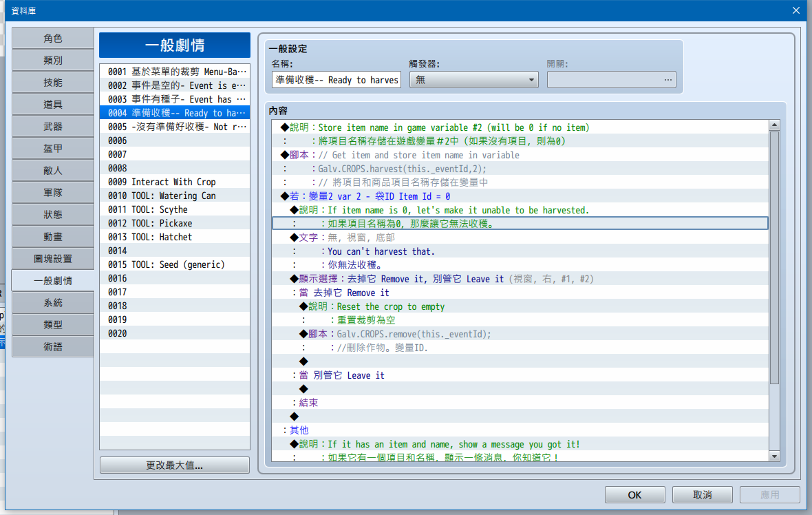Click the 更改最大值 button
The height and width of the screenshot is (515, 812).
coord(175,465)
